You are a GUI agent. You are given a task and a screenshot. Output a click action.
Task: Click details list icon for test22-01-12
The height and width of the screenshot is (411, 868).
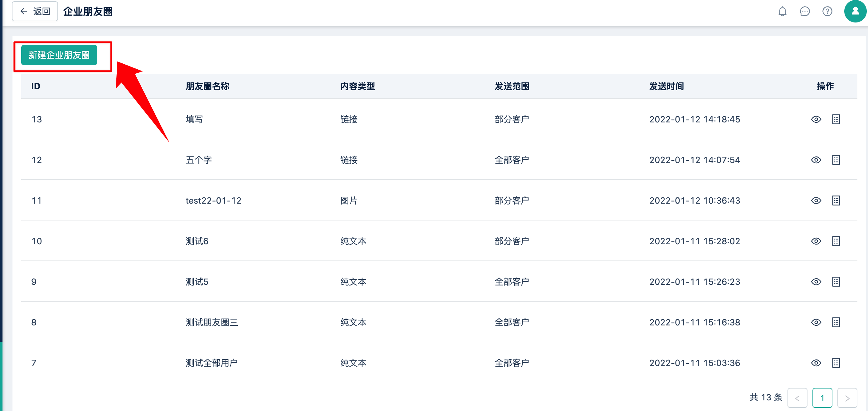pyautogui.click(x=836, y=201)
